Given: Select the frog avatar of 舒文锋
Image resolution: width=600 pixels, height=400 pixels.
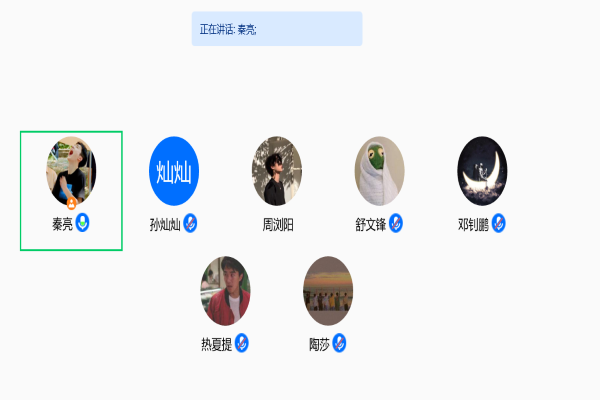Looking at the screenshot, I should coord(380,171).
